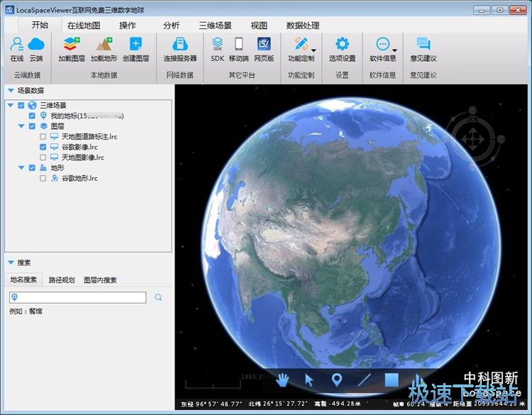The width and height of the screenshot is (532, 415).
Task: Collapse the 搜索 panel
Action: pos(11,262)
